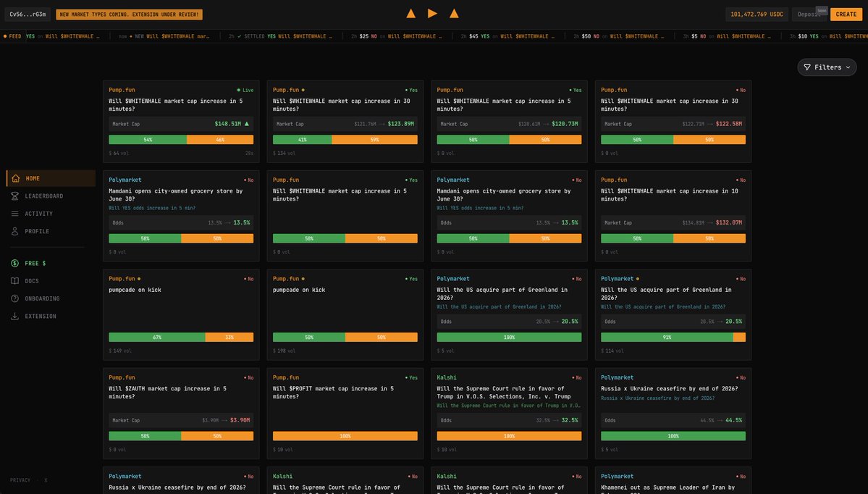
Task: Open the Profile person icon
Action: (15, 232)
